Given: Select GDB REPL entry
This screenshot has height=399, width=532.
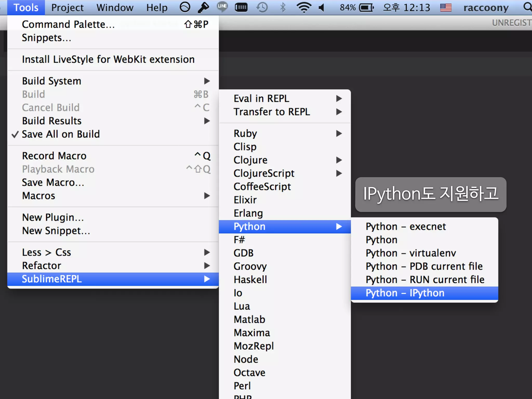Looking at the screenshot, I should (285, 253).
